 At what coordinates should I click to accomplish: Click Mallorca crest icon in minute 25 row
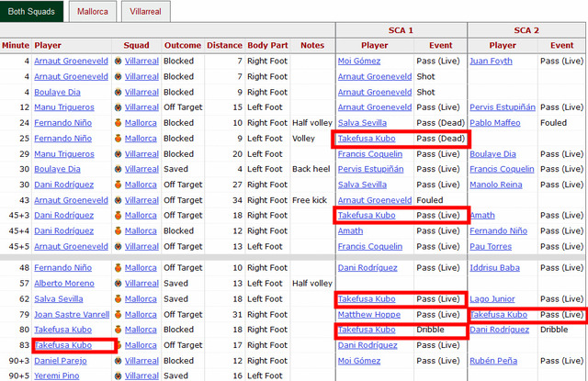click(x=119, y=139)
